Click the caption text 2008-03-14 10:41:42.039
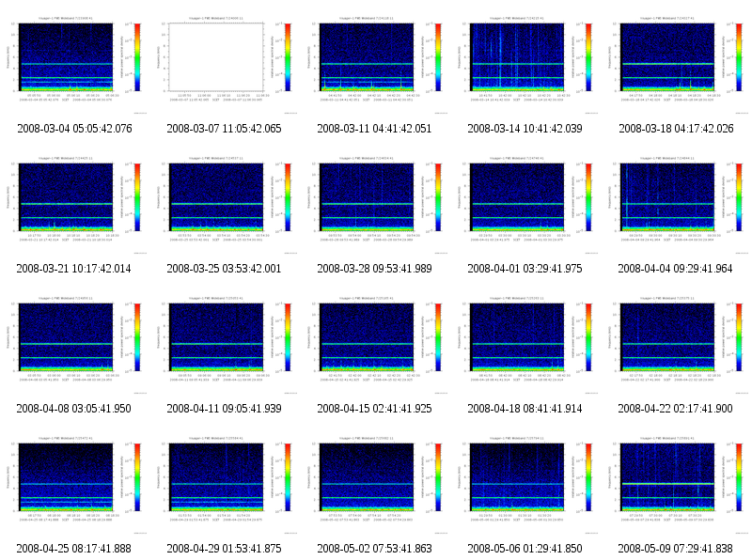 click(525, 129)
